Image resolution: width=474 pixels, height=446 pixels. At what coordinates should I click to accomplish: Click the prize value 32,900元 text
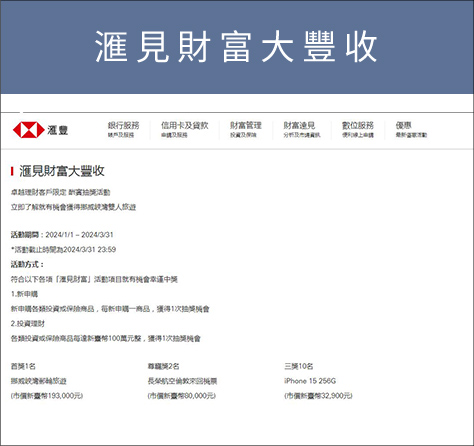pyautogui.click(x=318, y=396)
